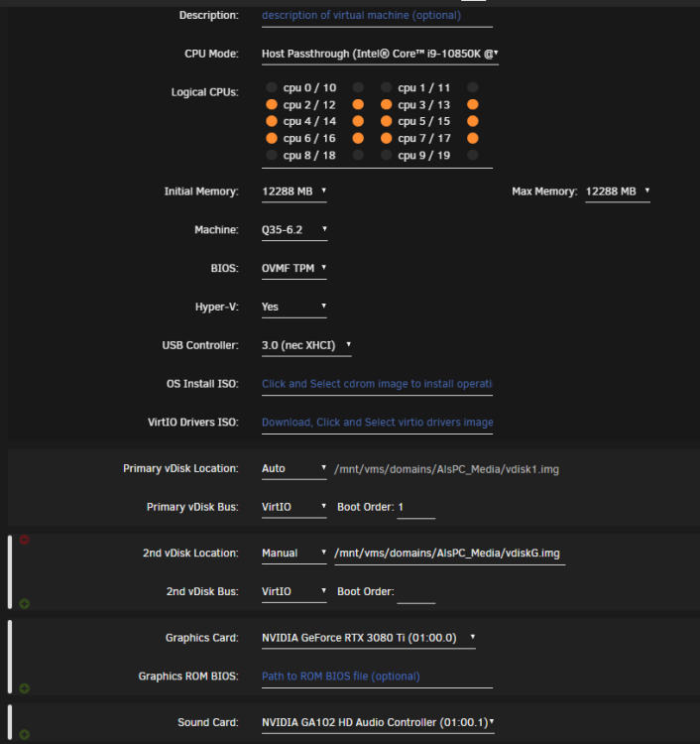The width and height of the screenshot is (700, 744).
Task: Click the vdisk1.img primary path text
Action: 446,469
